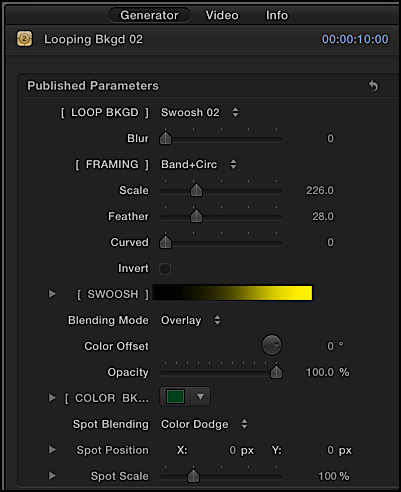The image size is (401, 492).
Task: Reset Published Parameters with the curved arrow
Action: (374, 86)
